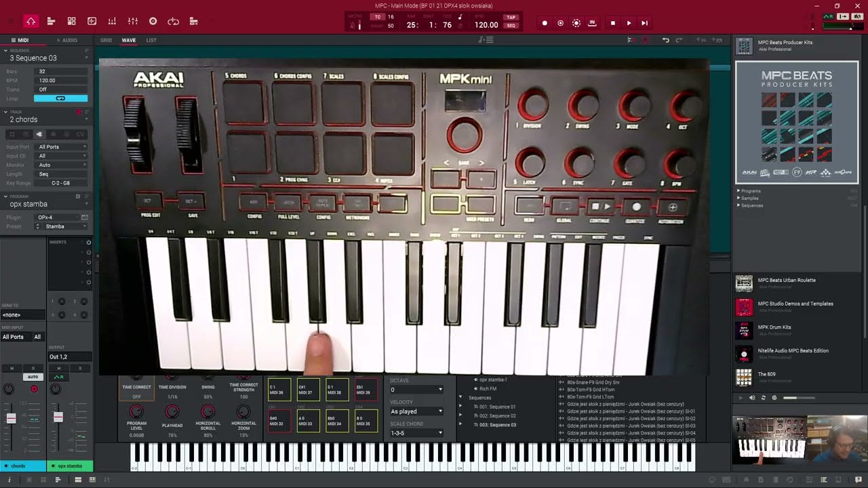The image size is (868, 488).
Task: Click the Record button in transport
Action: point(545,23)
